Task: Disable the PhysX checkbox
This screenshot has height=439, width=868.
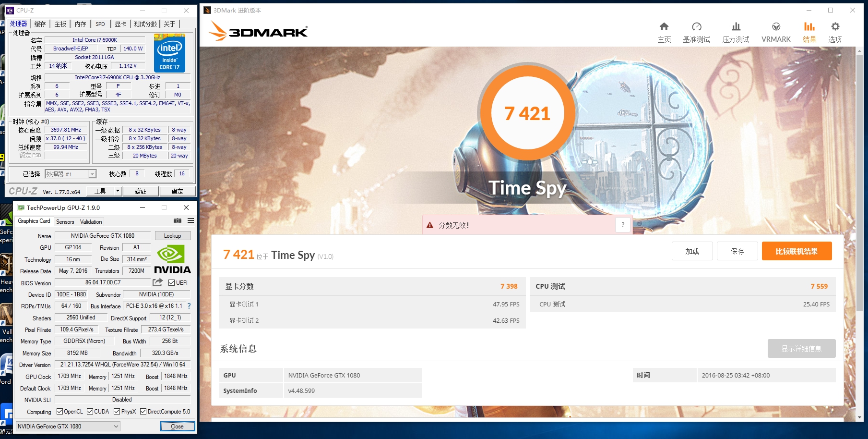Action: [117, 411]
